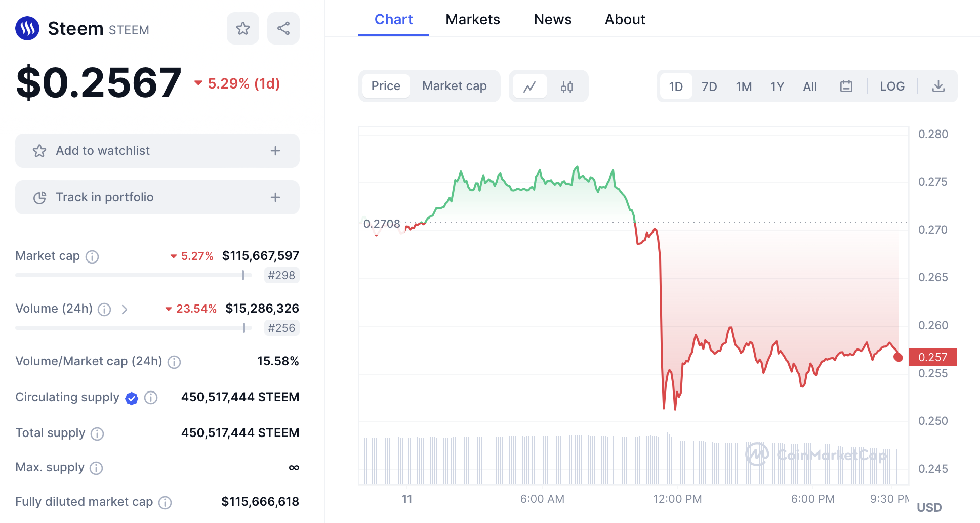Switch to line chart view icon
The width and height of the screenshot is (980, 523).
[529, 86]
